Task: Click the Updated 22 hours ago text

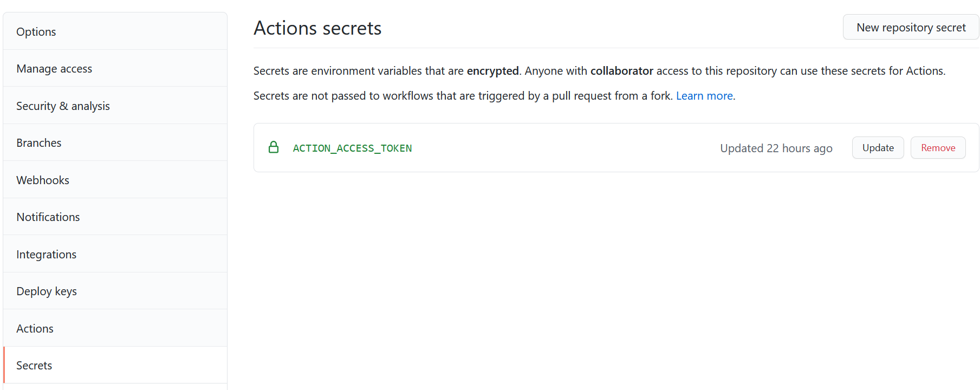Action: click(x=776, y=147)
